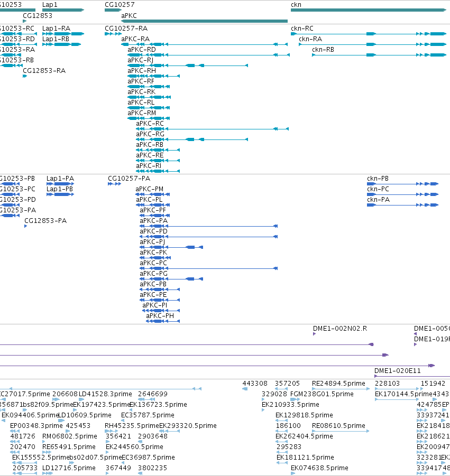
Task: Click the aPKC gene label
Action: point(129,15)
